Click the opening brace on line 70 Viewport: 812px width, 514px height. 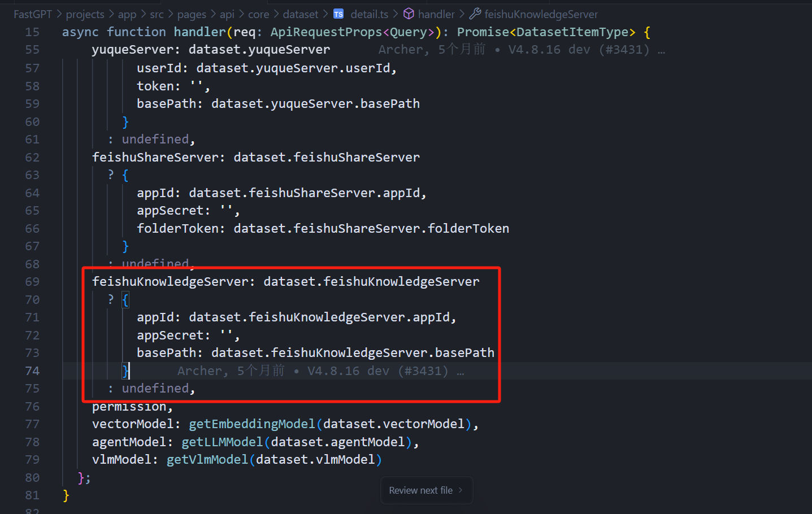click(125, 300)
